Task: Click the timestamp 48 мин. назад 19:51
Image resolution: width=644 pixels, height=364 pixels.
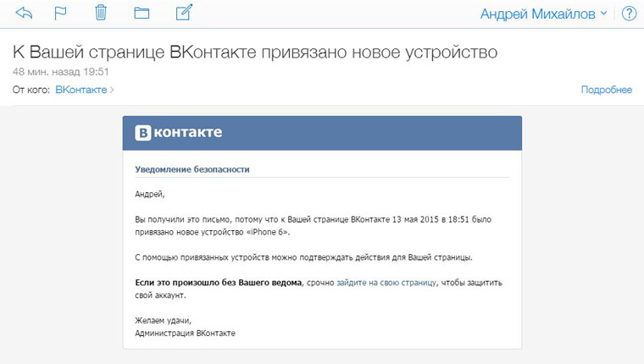Action: (60, 72)
